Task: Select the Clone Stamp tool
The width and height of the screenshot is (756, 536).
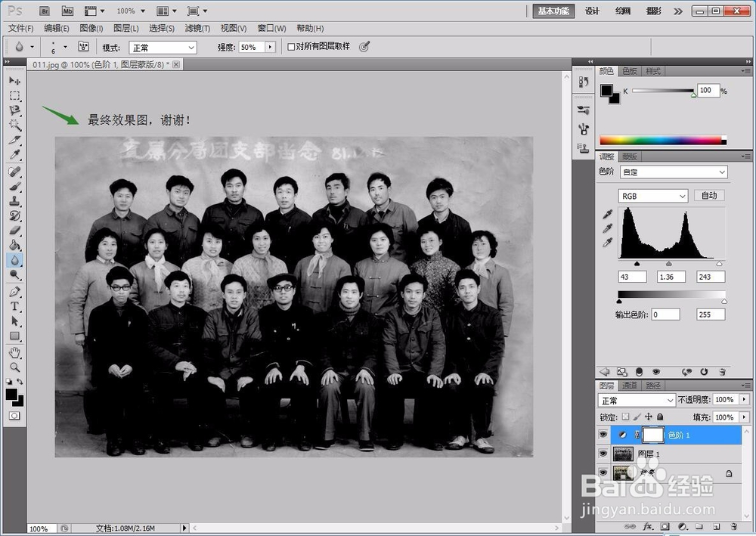Action: tap(14, 201)
